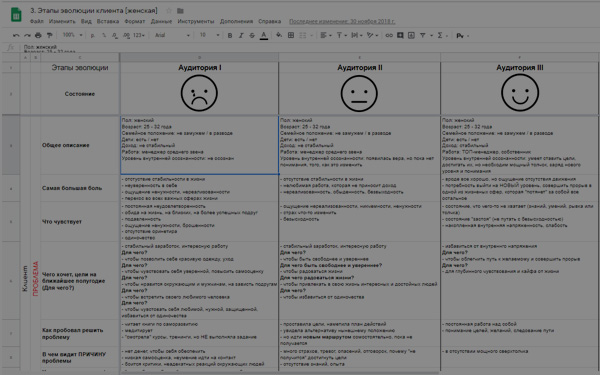Open the merge cells dropdown arrow
The width and height of the screenshot is (600, 375).
311,36
